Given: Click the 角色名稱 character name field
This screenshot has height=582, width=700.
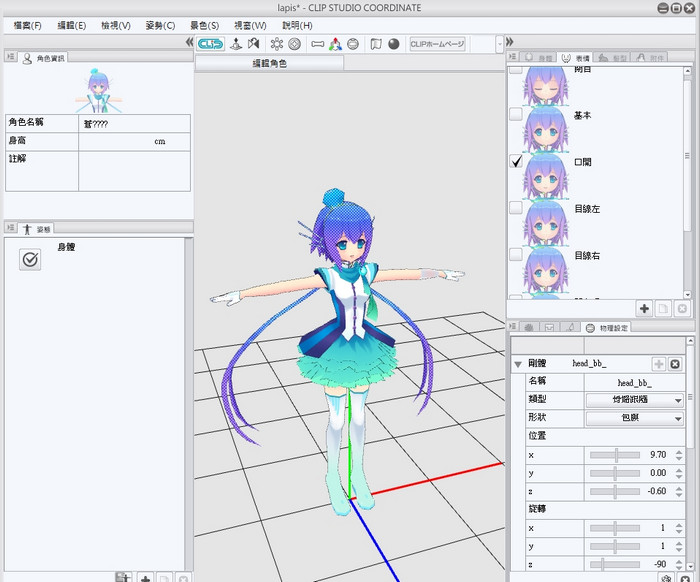Looking at the screenshot, I should 134,124.
